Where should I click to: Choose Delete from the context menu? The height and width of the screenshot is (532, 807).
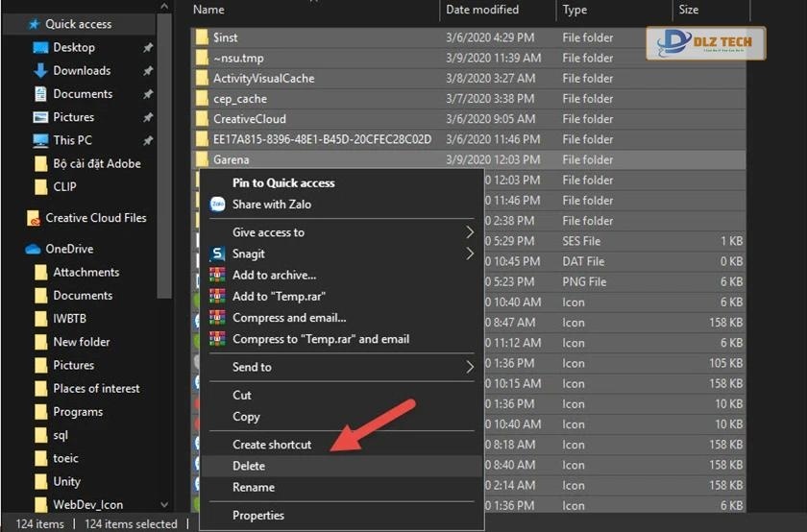249,466
